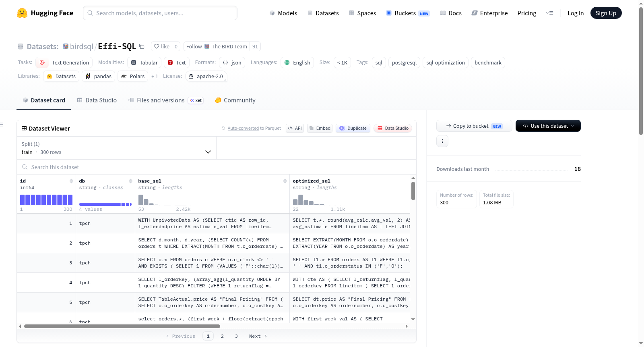Image resolution: width=644 pixels, height=347 pixels.
Task: Follow The BIRD Team button
Action: pos(217,46)
